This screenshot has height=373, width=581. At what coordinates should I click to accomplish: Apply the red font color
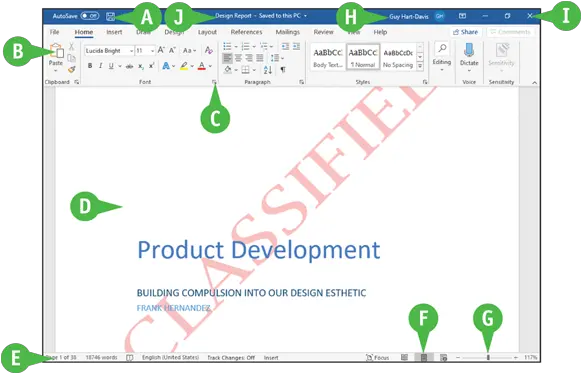(202, 66)
